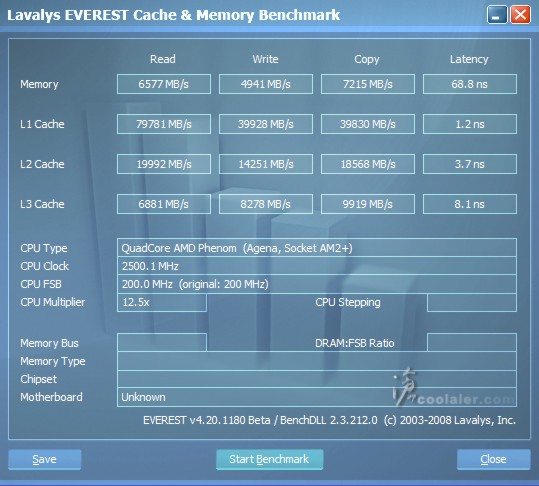Click the Save button

pos(45,459)
